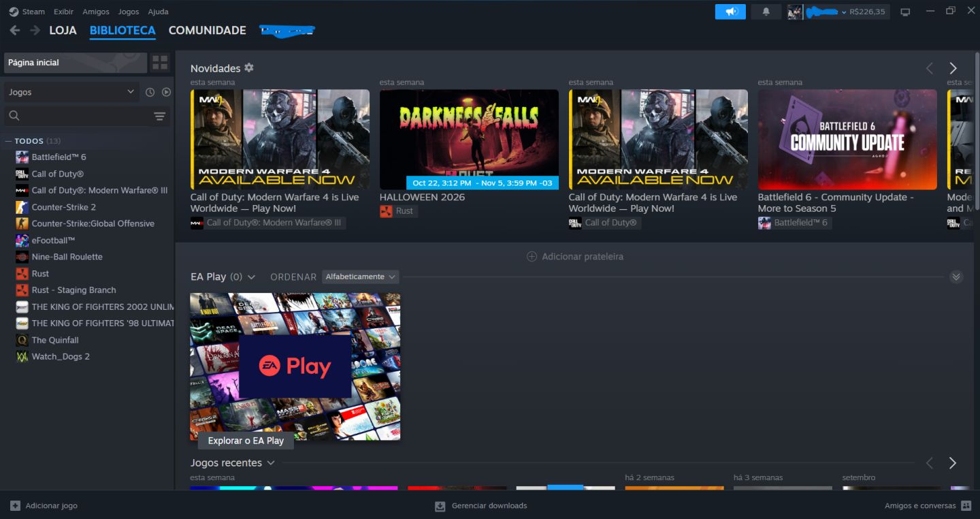Viewport: 980px width, 519px height.
Task: Open the Battlefield 6 Community Update thumbnail
Action: (x=847, y=140)
